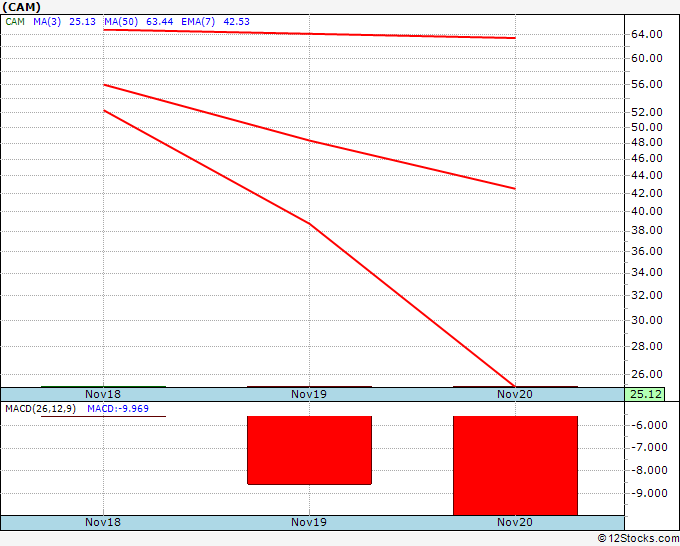Click the 34.00 price axis label

click(647, 272)
